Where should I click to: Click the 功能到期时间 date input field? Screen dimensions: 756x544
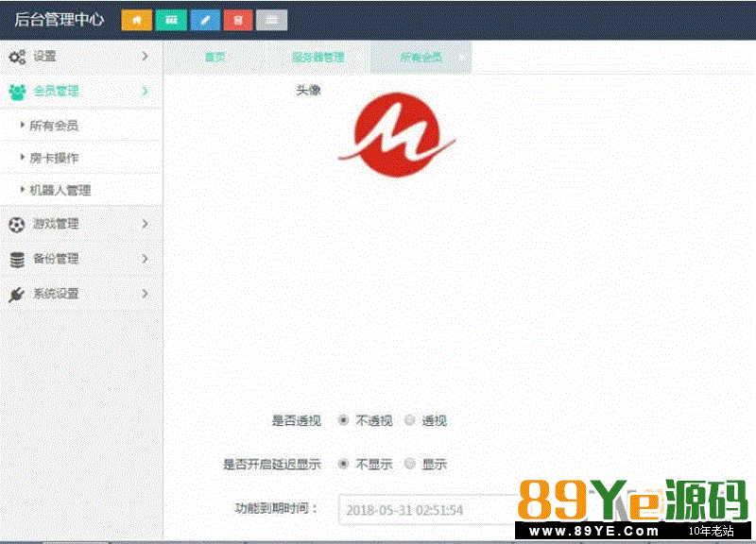[429, 510]
